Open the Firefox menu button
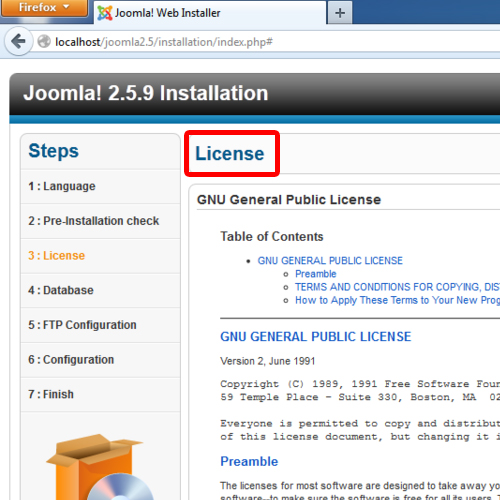Image resolution: width=500 pixels, height=500 pixels. pyautogui.click(x=44, y=8)
